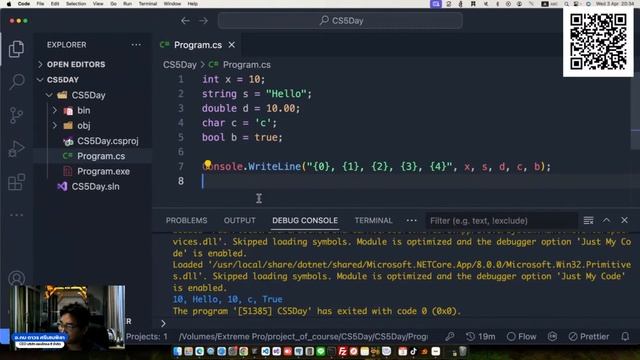Select the DEBUG CONSOLE tab
The height and width of the screenshot is (360, 640).
[x=305, y=220]
